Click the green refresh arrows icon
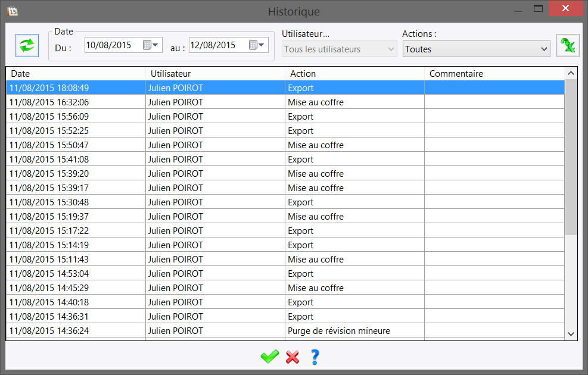The height and width of the screenshot is (375, 588). coord(27,45)
